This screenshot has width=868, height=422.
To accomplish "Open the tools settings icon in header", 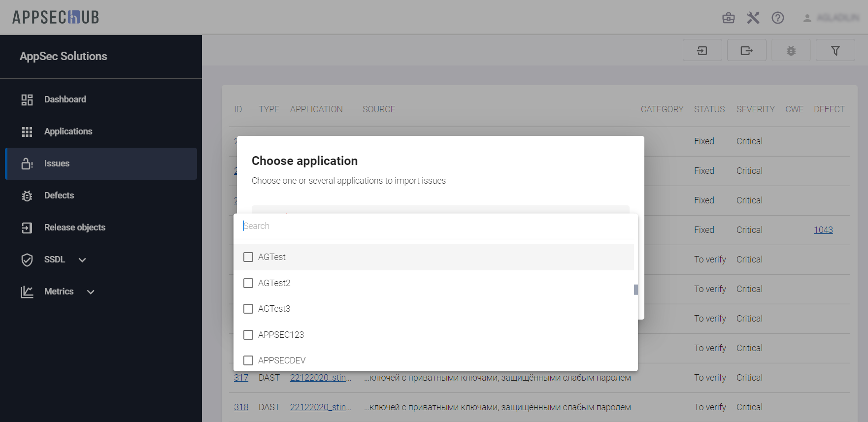I will point(753,18).
